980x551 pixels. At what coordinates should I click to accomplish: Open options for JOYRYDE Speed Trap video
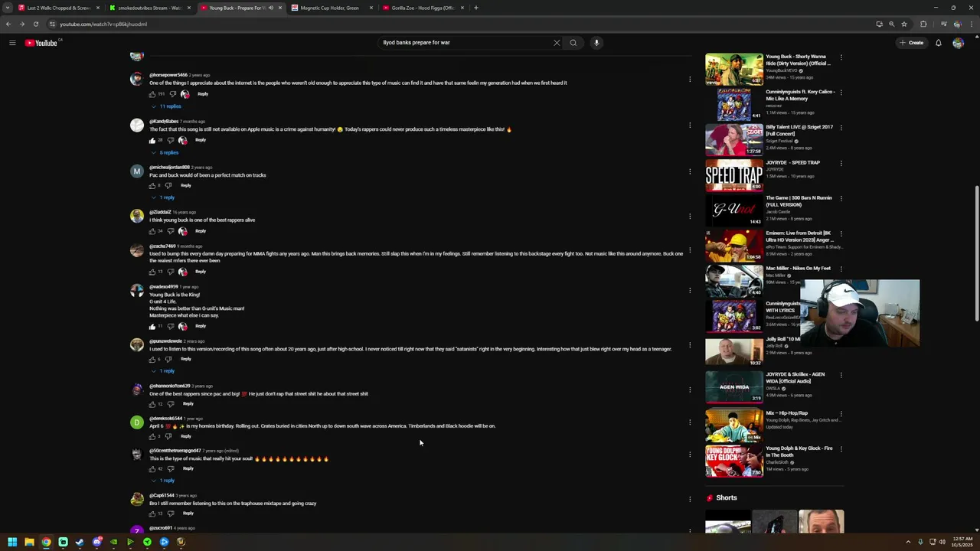point(841,163)
